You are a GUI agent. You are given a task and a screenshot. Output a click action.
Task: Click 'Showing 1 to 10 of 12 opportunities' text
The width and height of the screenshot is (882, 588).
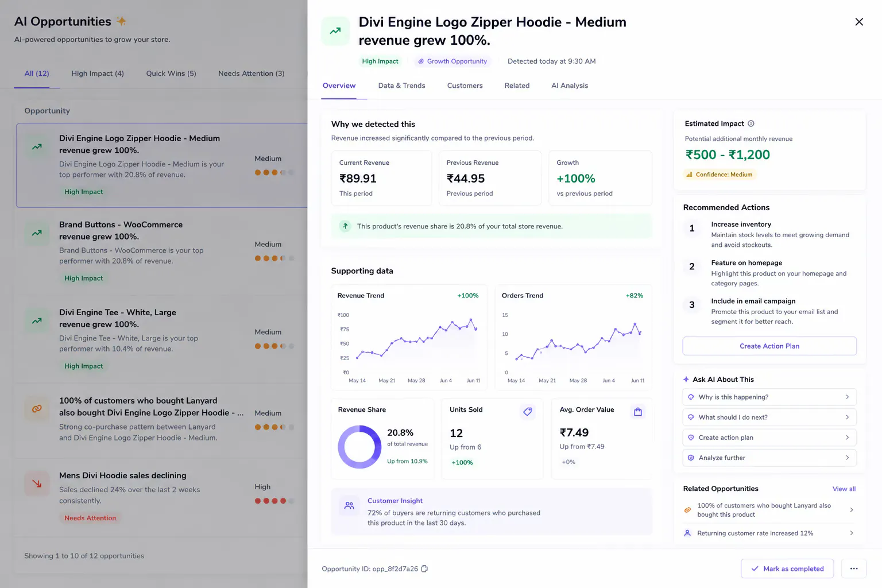pos(84,556)
